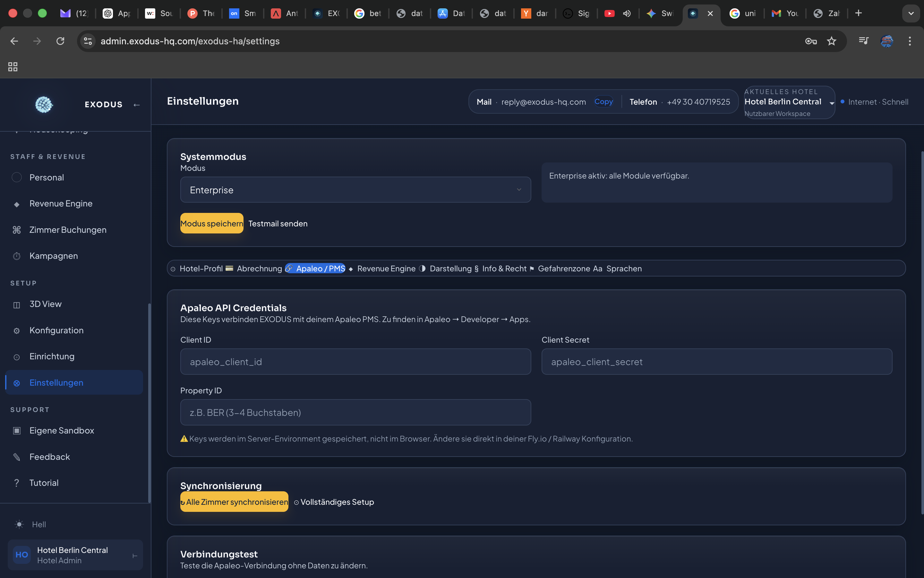The image size is (924, 578).
Task: Click the Internet · Schnell status text
Action: click(878, 102)
